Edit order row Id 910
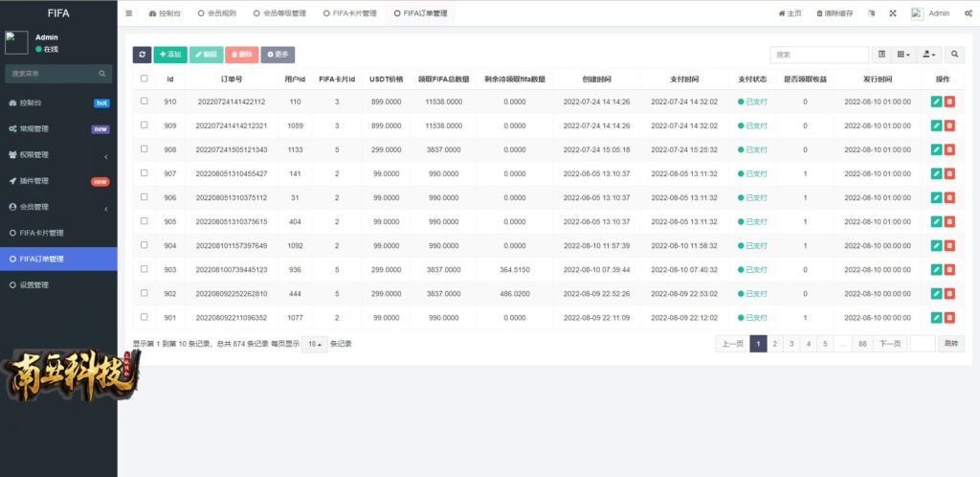980x477 pixels. (x=936, y=102)
